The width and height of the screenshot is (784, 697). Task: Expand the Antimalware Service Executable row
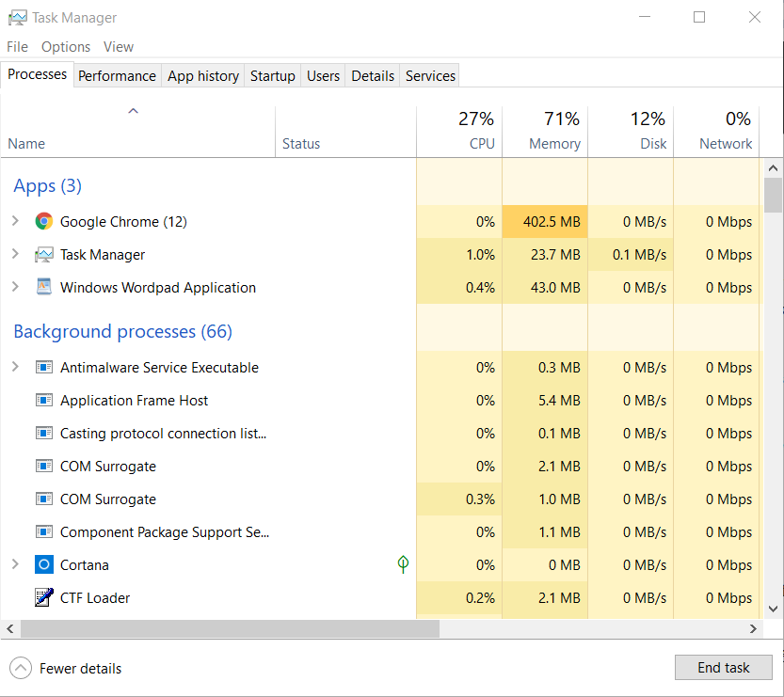pyautogui.click(x=15, y=367)
